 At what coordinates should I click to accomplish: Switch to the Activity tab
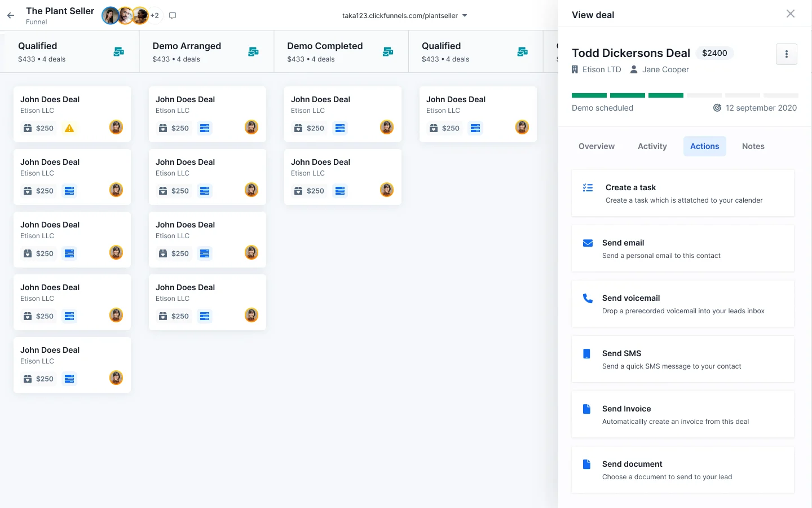click(x=652, y=146)
